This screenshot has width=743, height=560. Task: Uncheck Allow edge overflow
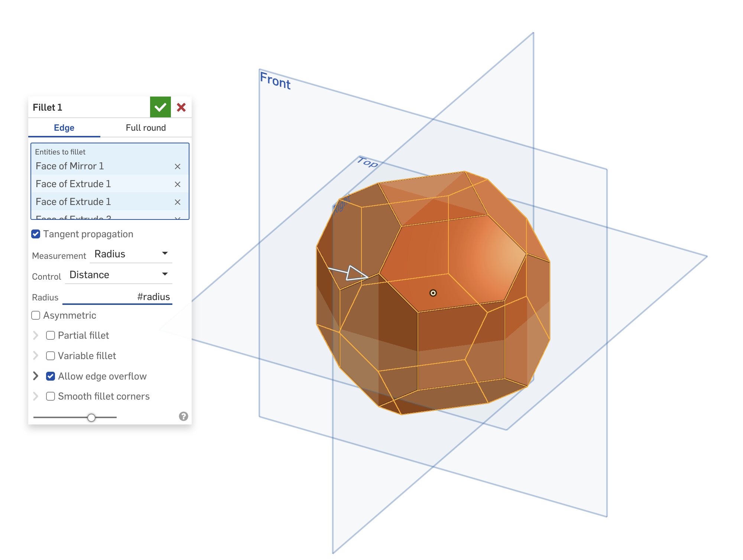click(51, 376)
